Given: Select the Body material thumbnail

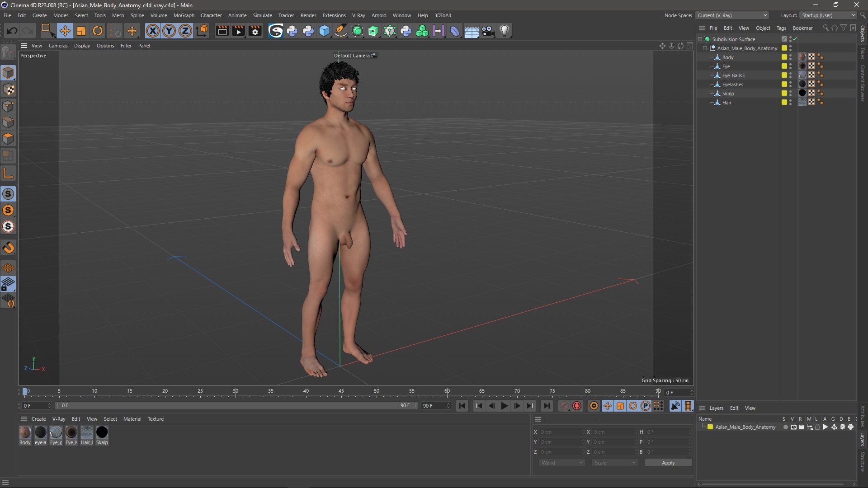Looking at the screenshot, I should (x=25, y=432).
